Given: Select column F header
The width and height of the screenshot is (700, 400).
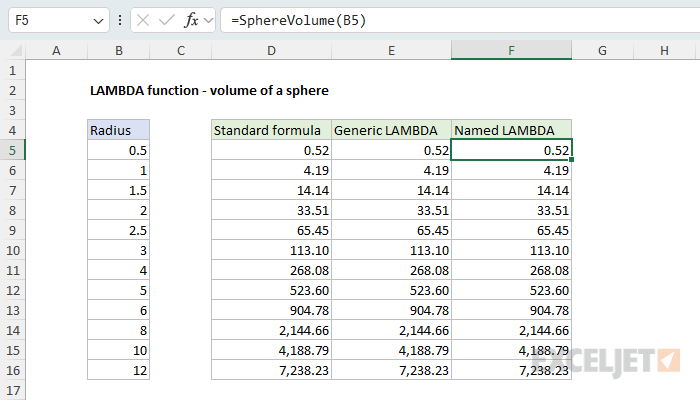Looking at the screenshot, I should coord(512,50).
